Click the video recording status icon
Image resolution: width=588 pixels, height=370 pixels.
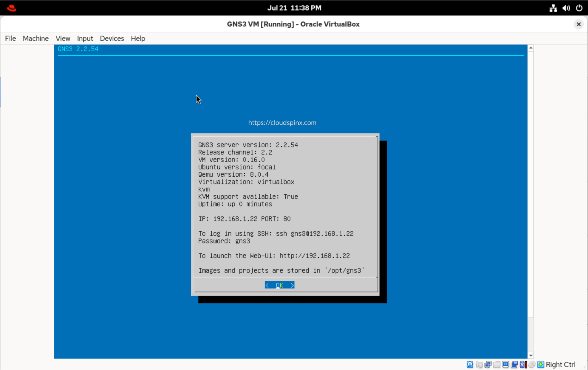click(x=514, y=365)
